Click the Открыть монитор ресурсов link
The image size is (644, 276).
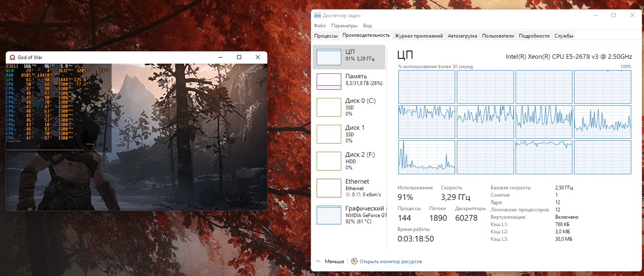(391, 261)
